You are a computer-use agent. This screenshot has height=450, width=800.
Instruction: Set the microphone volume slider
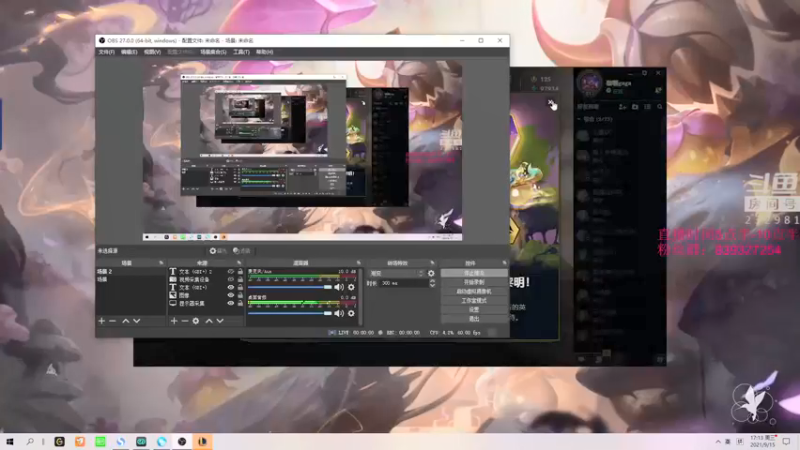(x=290, y=287)
